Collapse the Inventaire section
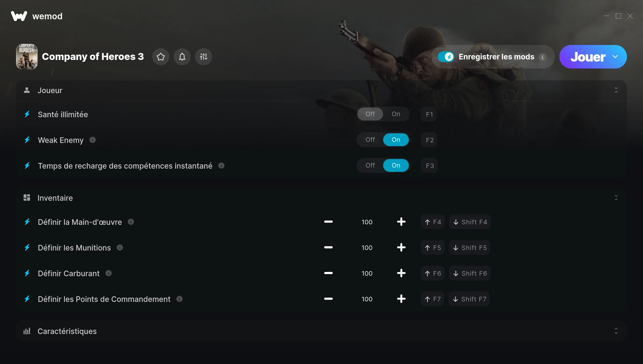Viewport: 643px width, 364px height. [x=616, y=198]
